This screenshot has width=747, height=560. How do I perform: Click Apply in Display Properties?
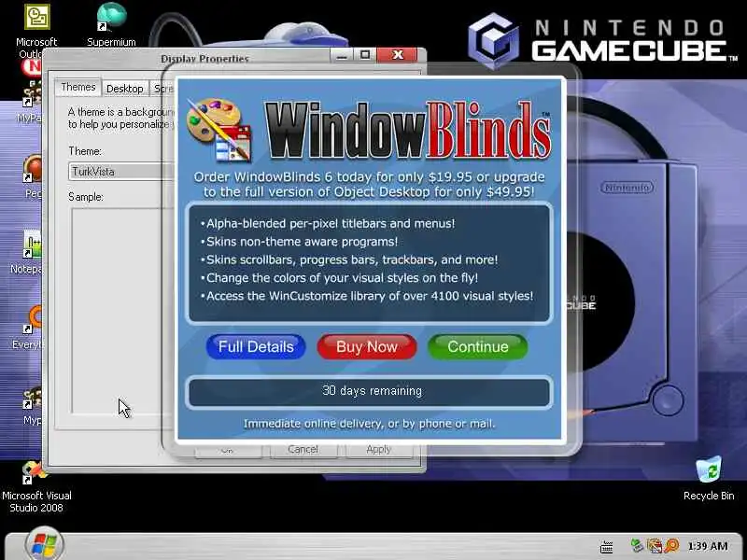pos(379,450)
